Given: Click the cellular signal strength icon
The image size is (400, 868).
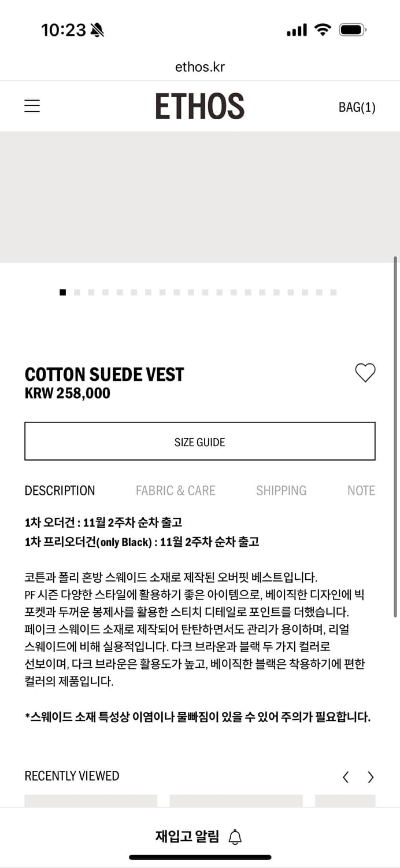Looking at the screenshot, I should click(296, 29).
